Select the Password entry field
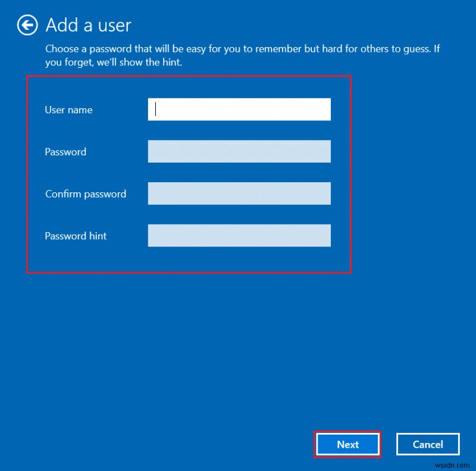The height and width of the screenshot is (471, 476). pyautogui.click(x=239, y=151)
